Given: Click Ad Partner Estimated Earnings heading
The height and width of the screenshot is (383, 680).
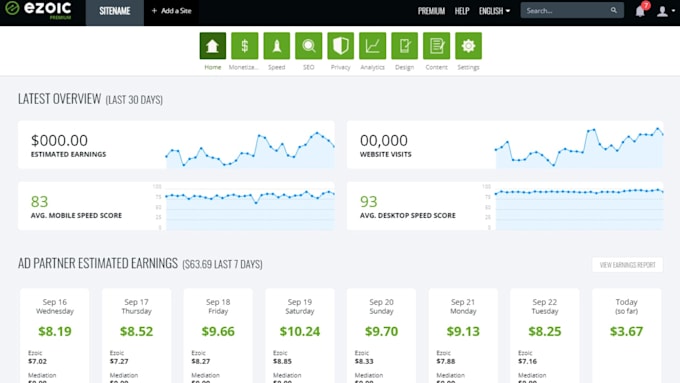Looking at the screenshot, I should pos(98,263).
